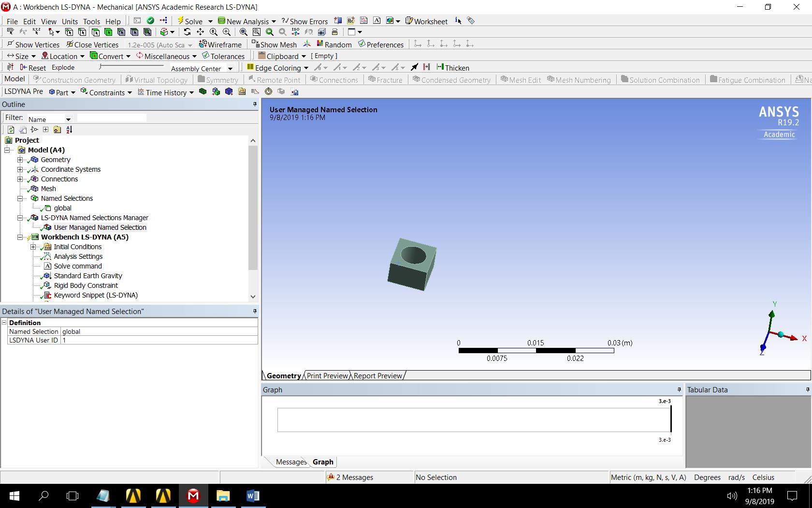812x508 pixels.
Task: Toggle Random colors
Action: coord(334,45)
